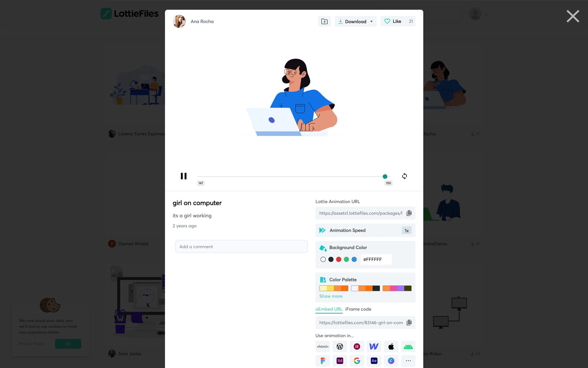Click the save to folder icon
The image size is (588, 368).
pos(324,21)
